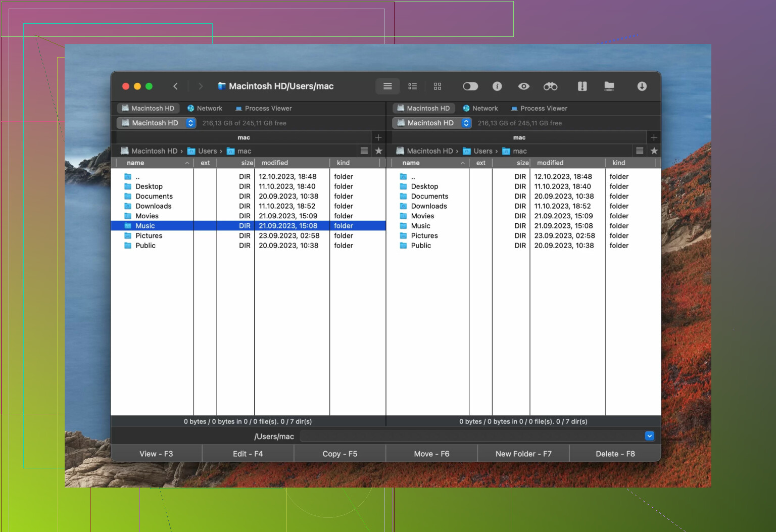776x532 pixels.
Task: Click the download queue arrow icon
Action: pos(642,86)
